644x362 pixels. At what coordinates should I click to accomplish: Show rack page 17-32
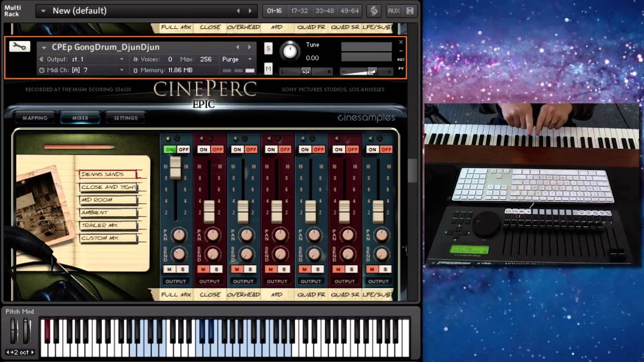(299, 11)
